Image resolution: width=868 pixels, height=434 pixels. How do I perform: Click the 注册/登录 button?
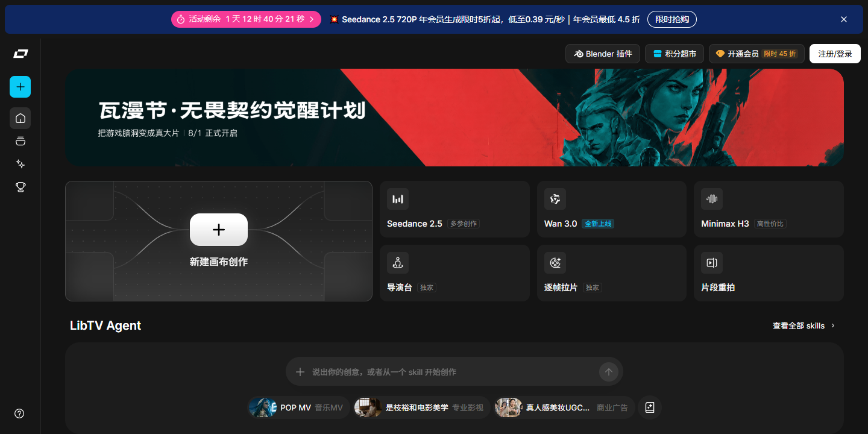835,54
